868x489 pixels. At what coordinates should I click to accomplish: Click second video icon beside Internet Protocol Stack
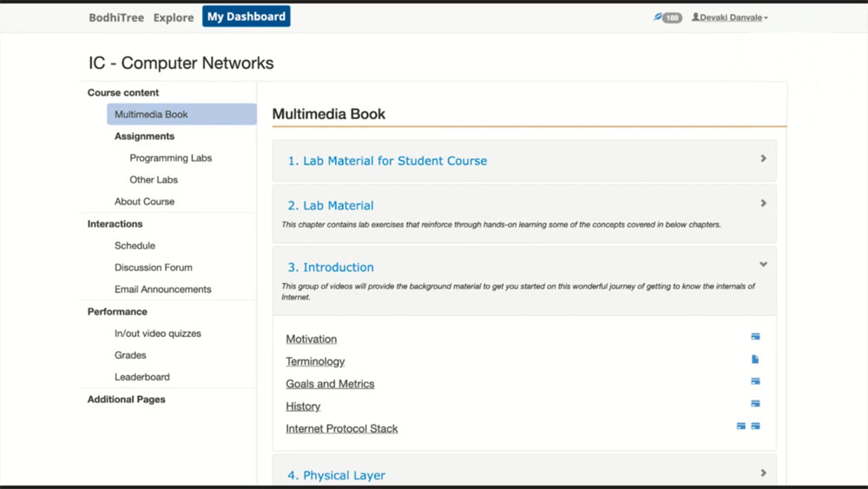click(755, 426)
